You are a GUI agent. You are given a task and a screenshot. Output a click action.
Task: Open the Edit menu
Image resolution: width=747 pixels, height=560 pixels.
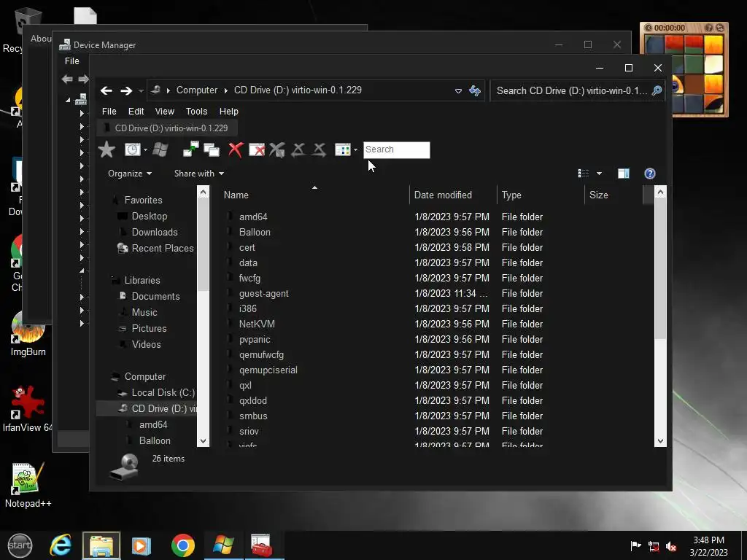coord(136,111)
